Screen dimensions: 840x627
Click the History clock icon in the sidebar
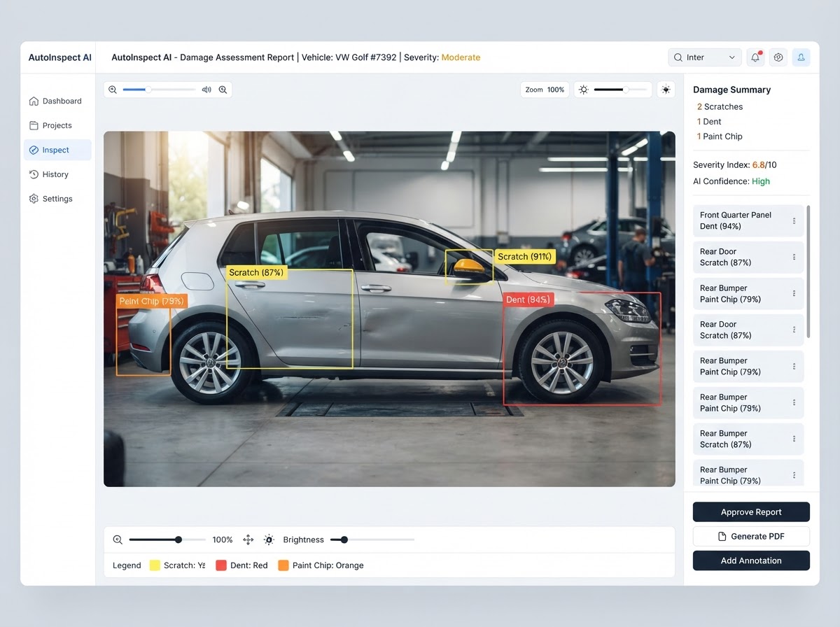(x=34, y=174)
